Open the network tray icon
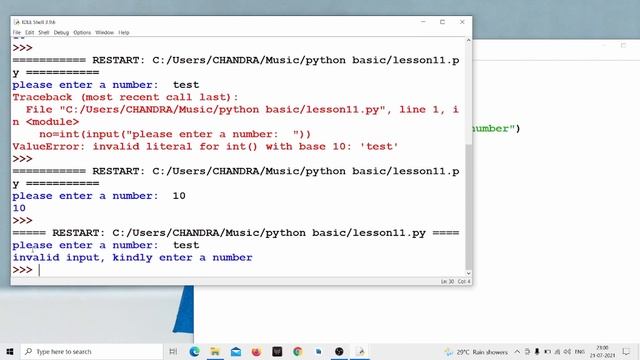 557,351
